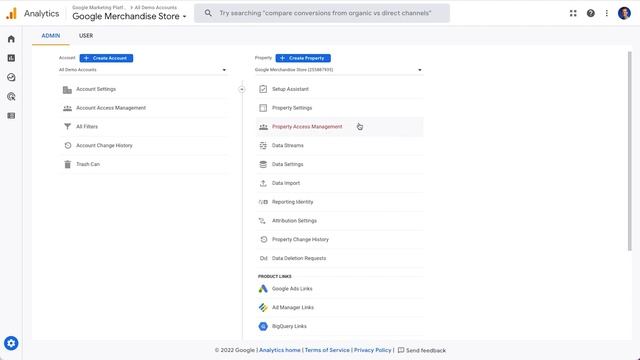This screenshot has width=640, height=360.
Task: Switch to the ADMIN tab
Action: click(x=51, y=36)
